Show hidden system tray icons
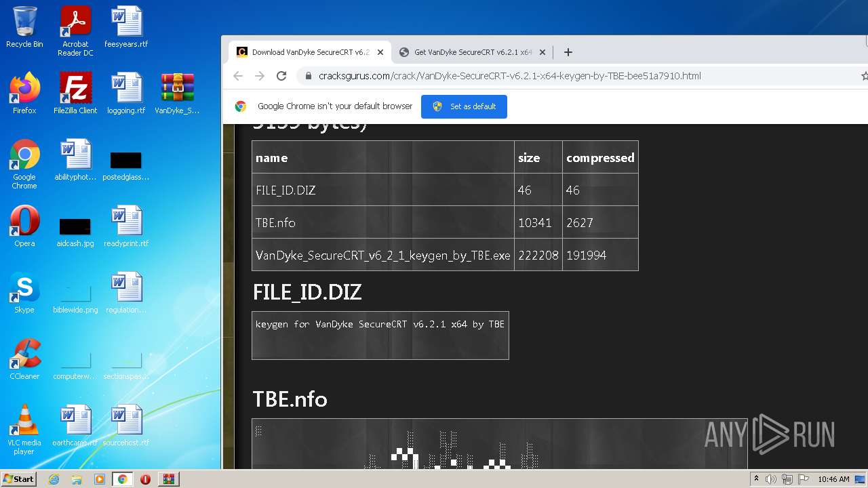868x488 pixels. click(756, 479)
